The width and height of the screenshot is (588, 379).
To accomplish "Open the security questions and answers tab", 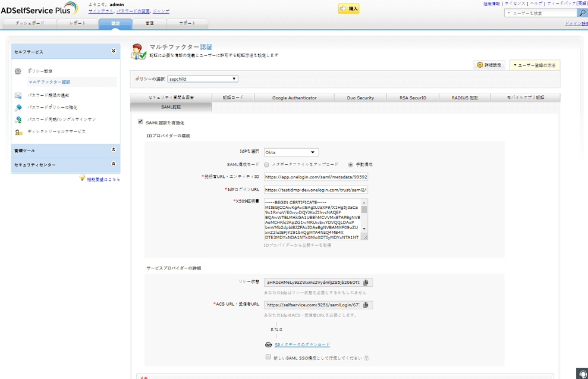I will (x=171, y=98).
